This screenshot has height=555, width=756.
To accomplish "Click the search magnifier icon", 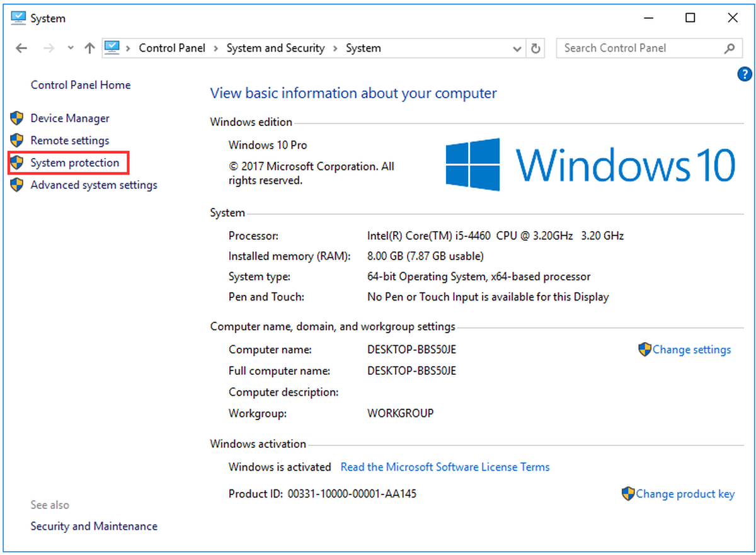I will click(729, 49).
